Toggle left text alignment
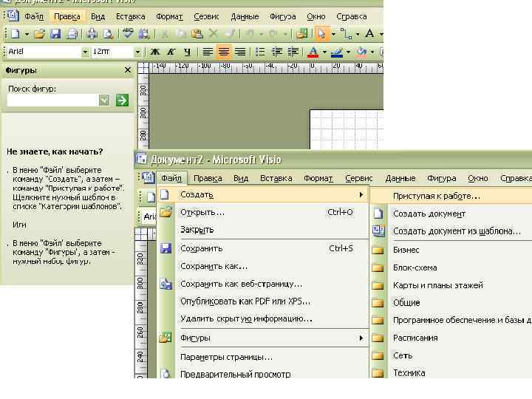This screenshot has width=532, height=399. [208, 52]
